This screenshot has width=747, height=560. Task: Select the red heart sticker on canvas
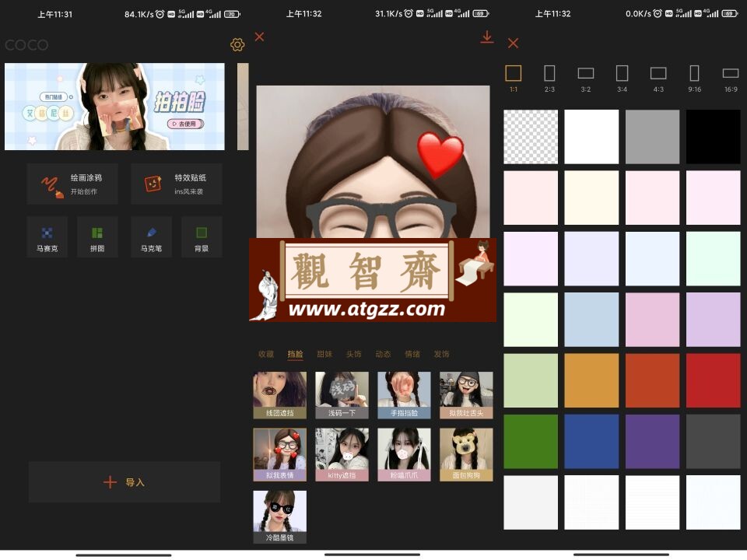tap(440, 154)
